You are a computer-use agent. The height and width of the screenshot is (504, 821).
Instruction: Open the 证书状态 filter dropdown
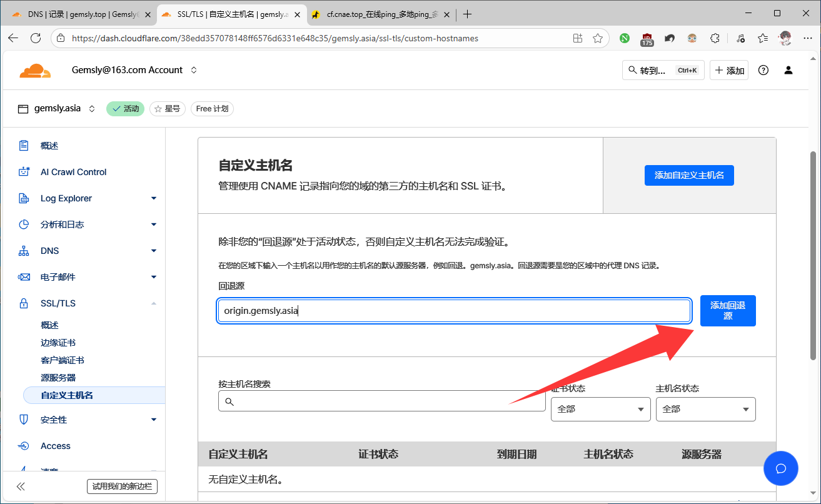click(600, 409)
